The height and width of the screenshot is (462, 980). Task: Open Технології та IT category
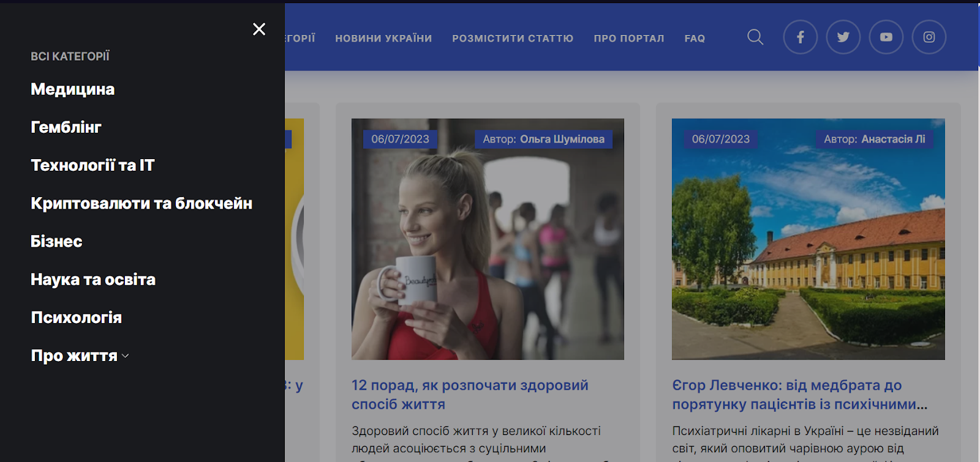coord(92,165)
